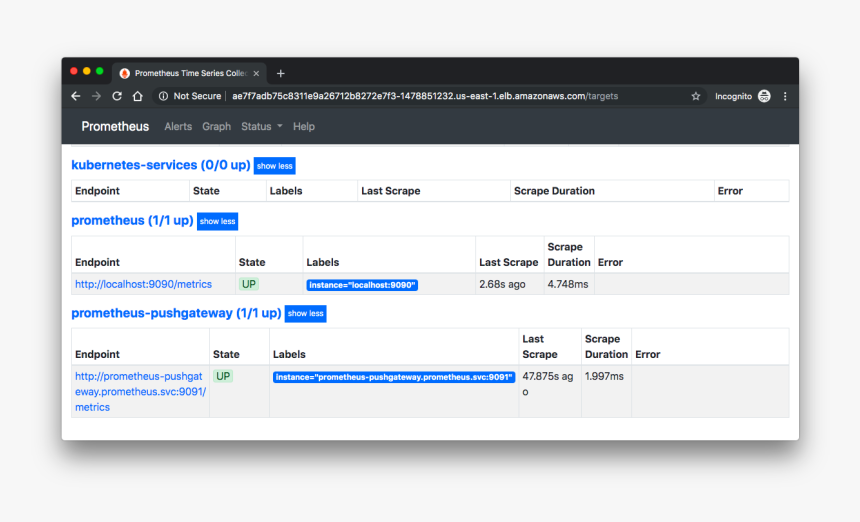Click the "47.875s ago" last scrape value
Image resolution: width=860 pixels, height=522 pixels.
(547, 384)
